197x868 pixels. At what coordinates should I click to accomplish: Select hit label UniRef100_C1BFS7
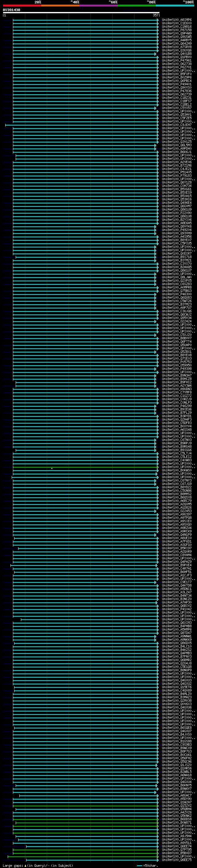tap(176, 101)
